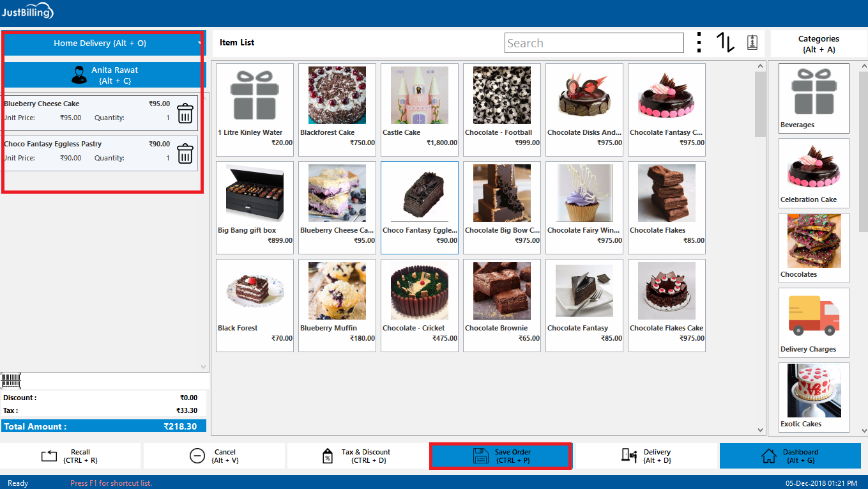This screenshot has height=489, width=868.
Task: Click the categories panel scrollbar
Action: 863,150
